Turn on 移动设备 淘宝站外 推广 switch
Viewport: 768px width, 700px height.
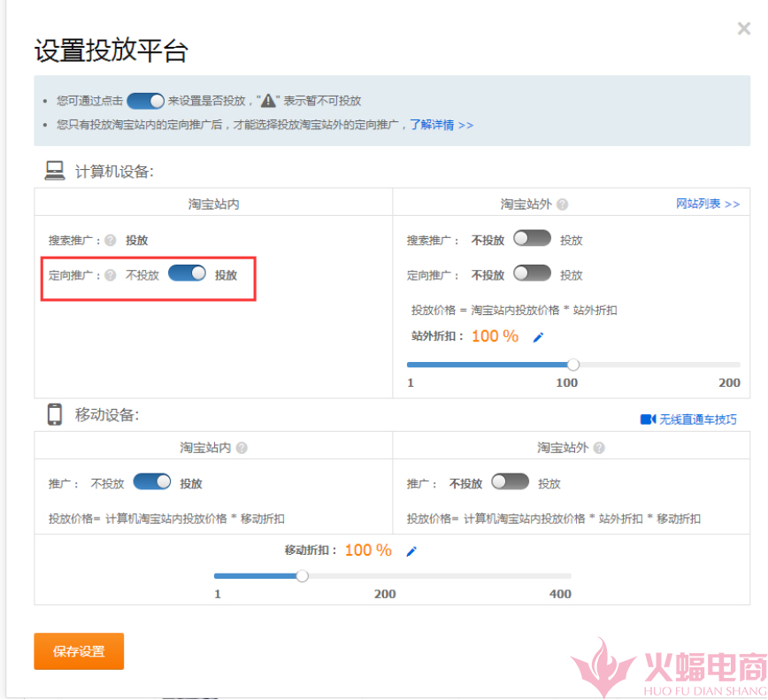(x=510, y=481)
